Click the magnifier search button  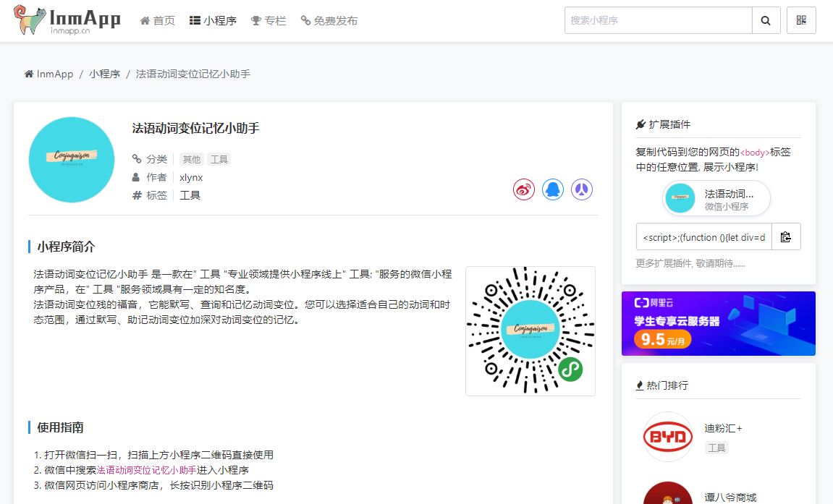(766, 20)
